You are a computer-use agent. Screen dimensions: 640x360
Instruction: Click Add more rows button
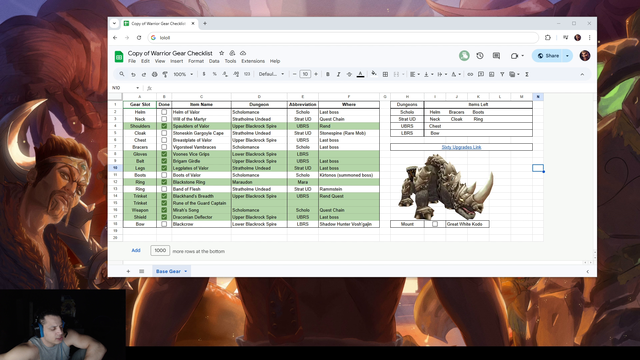click(136, 250)
